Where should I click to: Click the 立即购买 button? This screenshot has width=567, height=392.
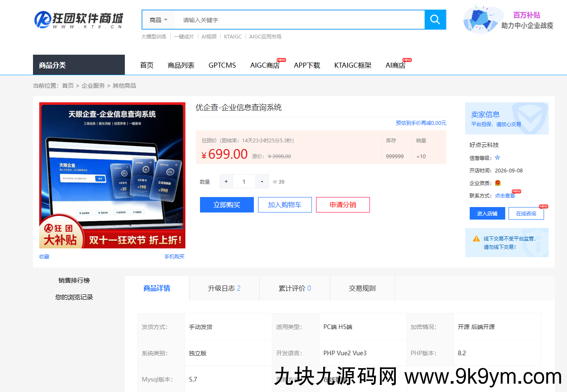[x=227, y=205]
